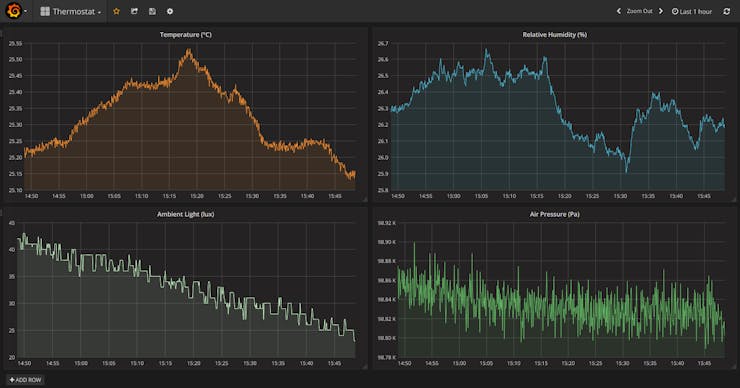Click the Relative Humidity panel resize handle
This screenshot has height=388, width=740.
coord(733,200)
